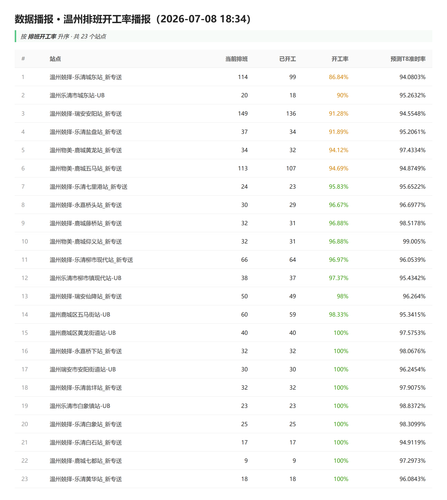447x500 pixels.
Task: Click started count 64 in row 11
Action: (293, 260)
